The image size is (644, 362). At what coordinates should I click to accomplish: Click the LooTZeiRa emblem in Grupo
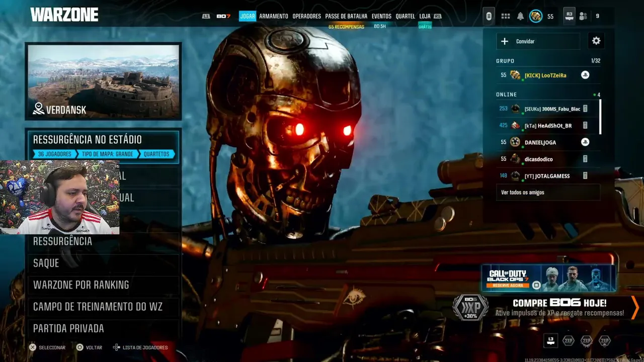(515, 75)
